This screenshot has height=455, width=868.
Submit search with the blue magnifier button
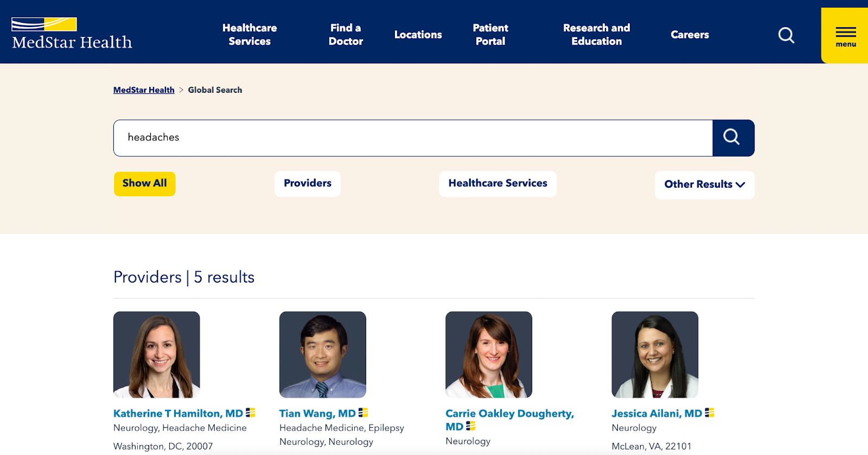coord(733,138)
